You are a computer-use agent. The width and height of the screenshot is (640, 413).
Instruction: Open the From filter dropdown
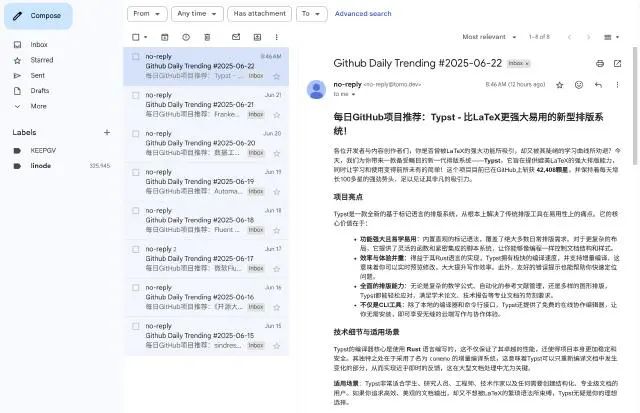pos(147,14)
